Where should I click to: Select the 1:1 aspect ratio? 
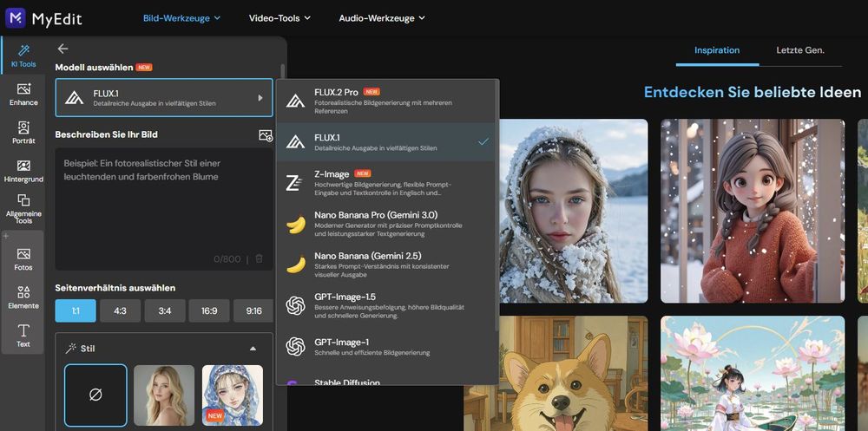76,311
